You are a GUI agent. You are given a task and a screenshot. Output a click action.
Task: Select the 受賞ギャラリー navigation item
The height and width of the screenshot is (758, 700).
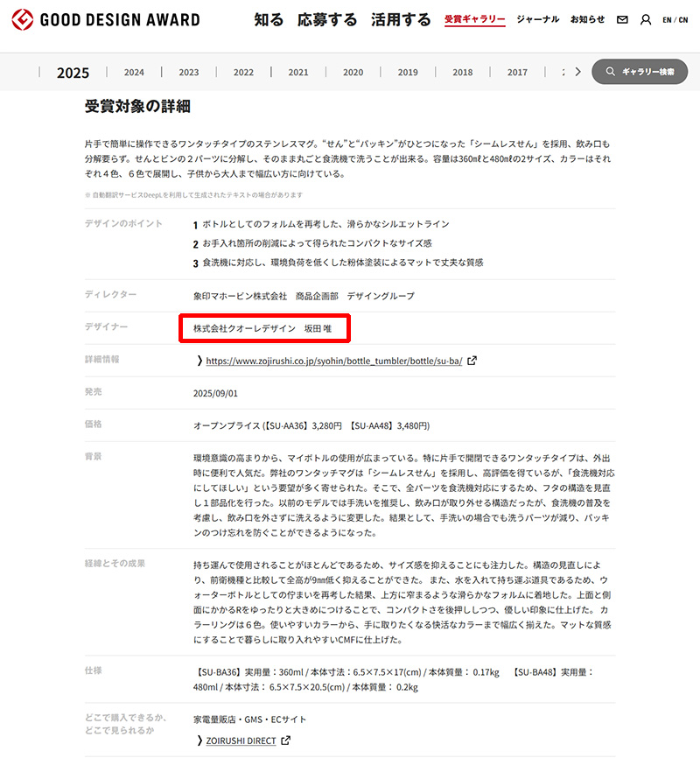point(474,19)
